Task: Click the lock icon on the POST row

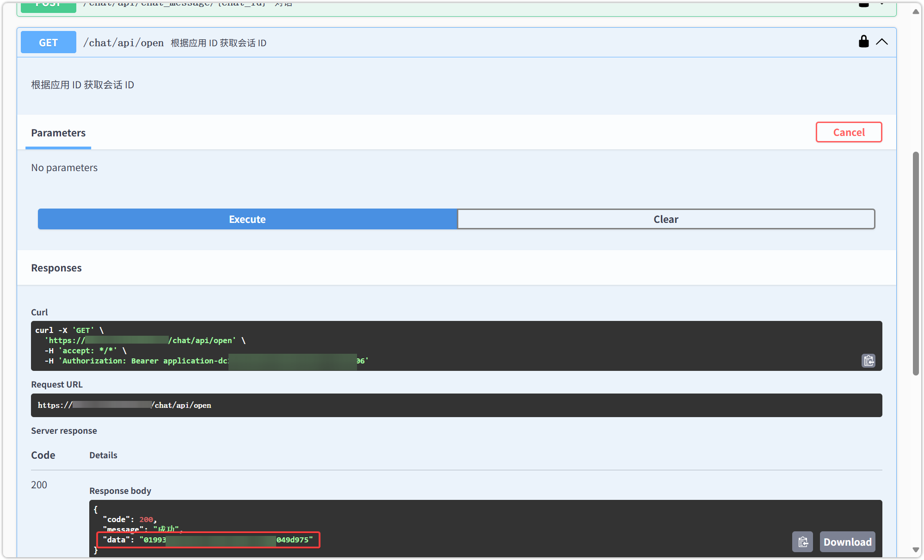Action: [x=863, y=5]
